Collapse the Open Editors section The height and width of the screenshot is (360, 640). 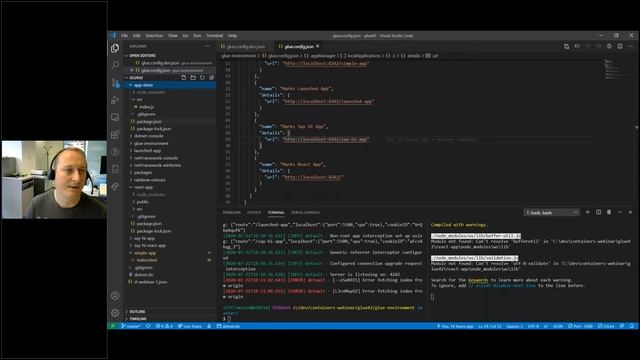(171, 56)
